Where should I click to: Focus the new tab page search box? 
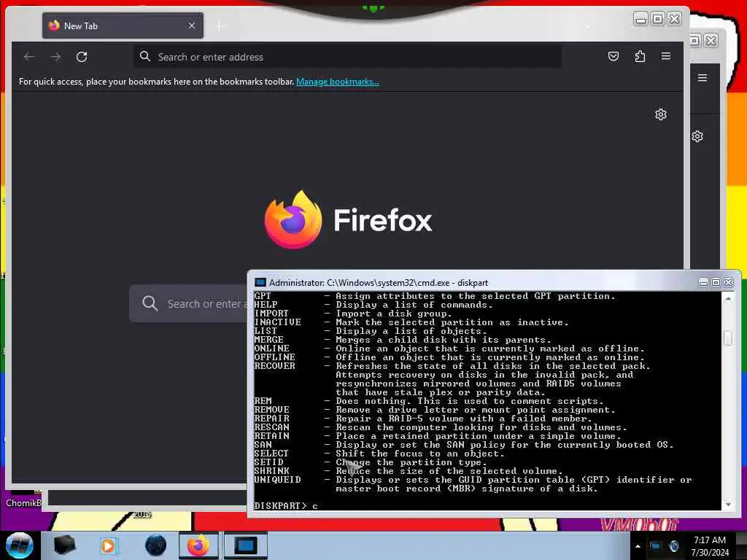tap(189, 303)
